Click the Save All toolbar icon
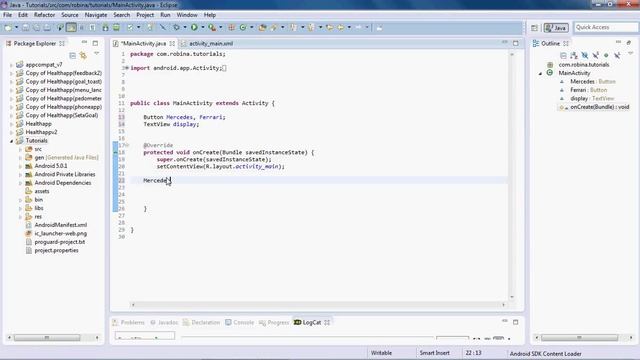The image size is (640, 360). coord(36,27)
